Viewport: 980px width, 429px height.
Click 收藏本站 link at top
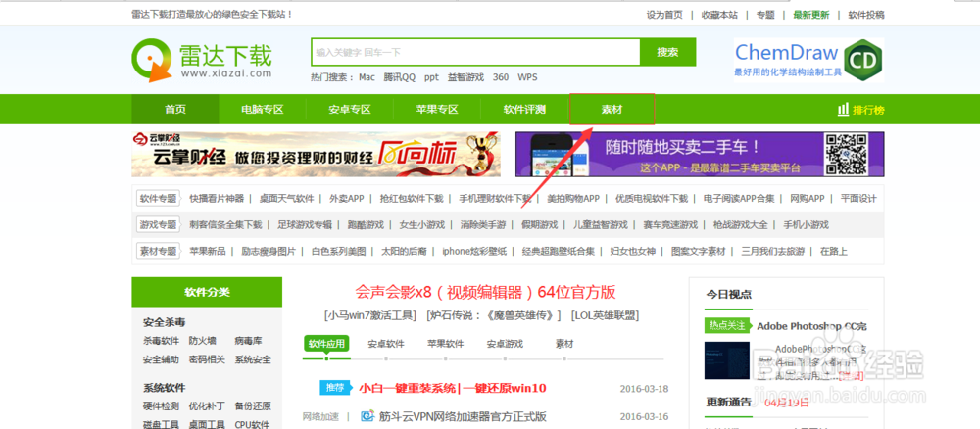(719, 15)
